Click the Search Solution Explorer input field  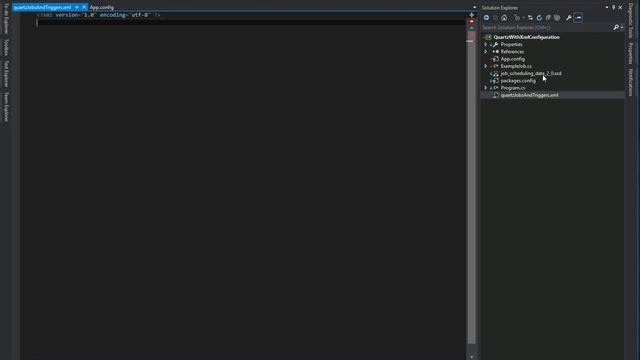coord(546,27)
